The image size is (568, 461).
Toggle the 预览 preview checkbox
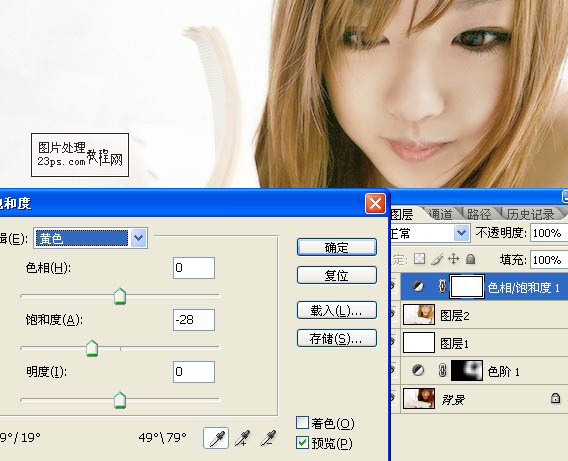302,443
